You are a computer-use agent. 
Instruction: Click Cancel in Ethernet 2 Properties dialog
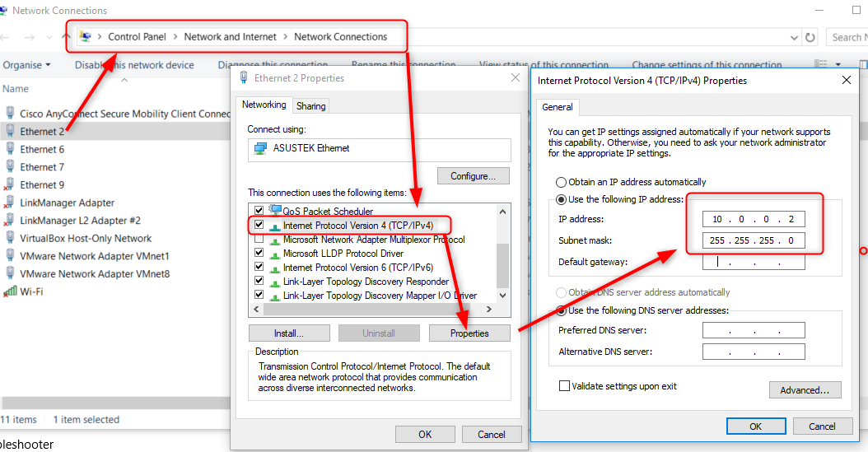tap(492, 434)
